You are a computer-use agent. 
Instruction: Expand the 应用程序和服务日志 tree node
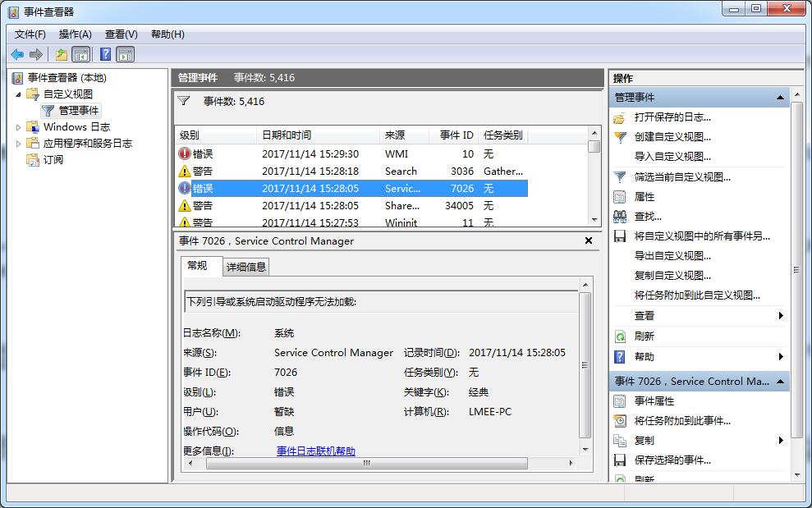pyautogui.click(x=18, y=144)
